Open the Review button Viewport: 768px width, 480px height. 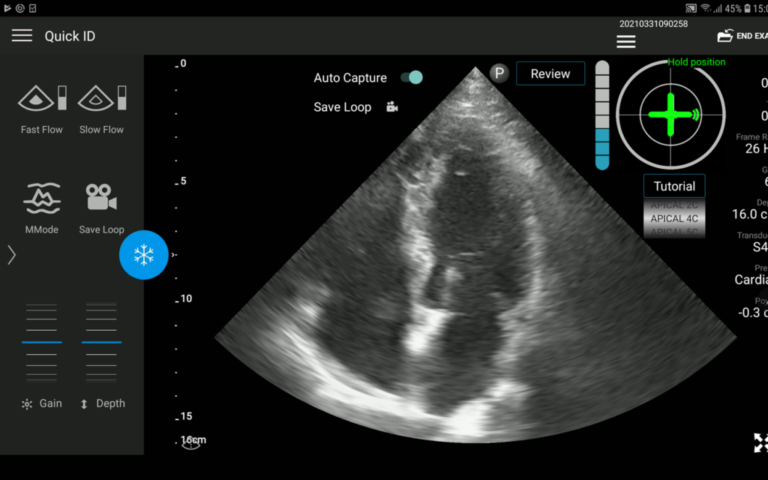point(551,73)
